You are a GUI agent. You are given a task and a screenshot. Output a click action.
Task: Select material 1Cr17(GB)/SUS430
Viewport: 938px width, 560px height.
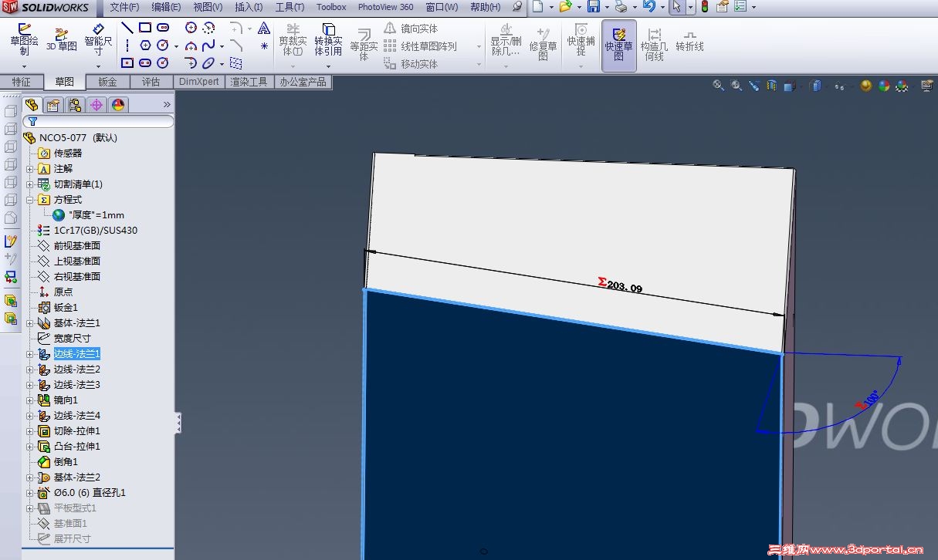(x=96, y=230)
